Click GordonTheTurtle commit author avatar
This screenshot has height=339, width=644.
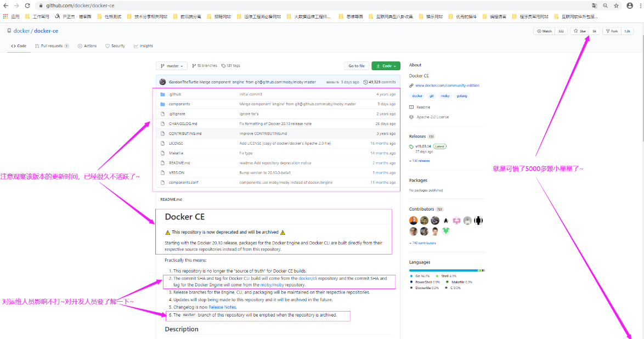pyautogui.click(x=162, y=82)
